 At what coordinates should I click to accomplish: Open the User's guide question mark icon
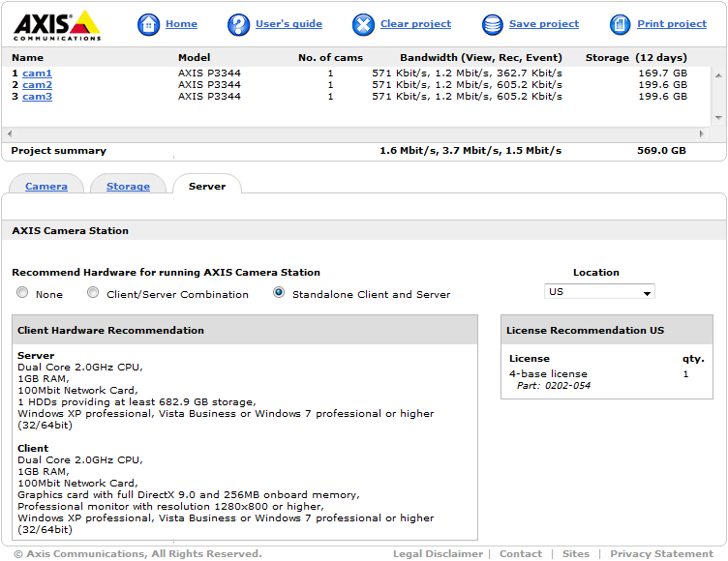(x=238, y=24)
